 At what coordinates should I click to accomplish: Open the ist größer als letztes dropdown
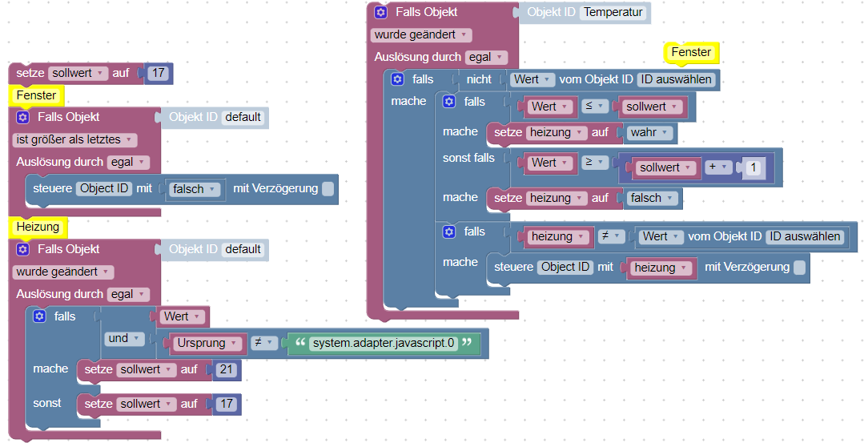[74, 139]
